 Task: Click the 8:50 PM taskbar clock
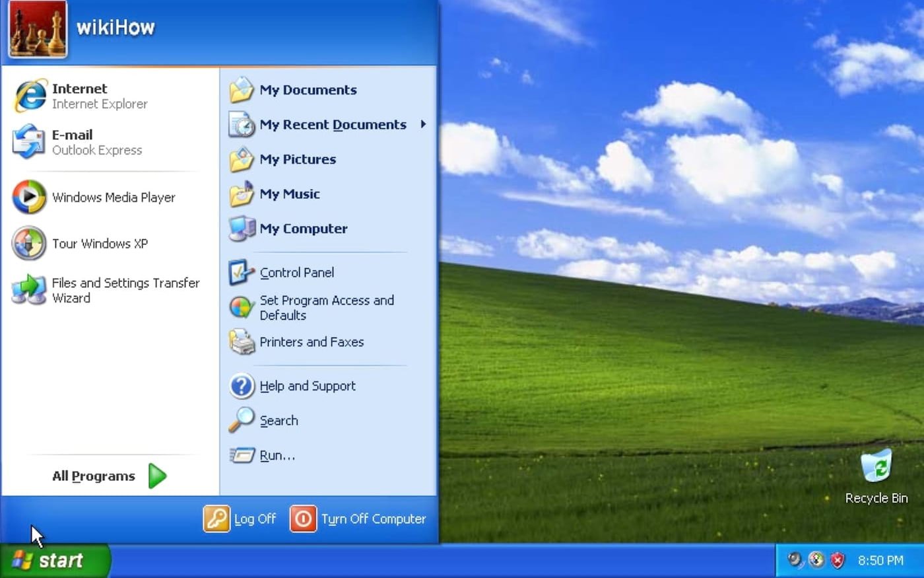880,560
